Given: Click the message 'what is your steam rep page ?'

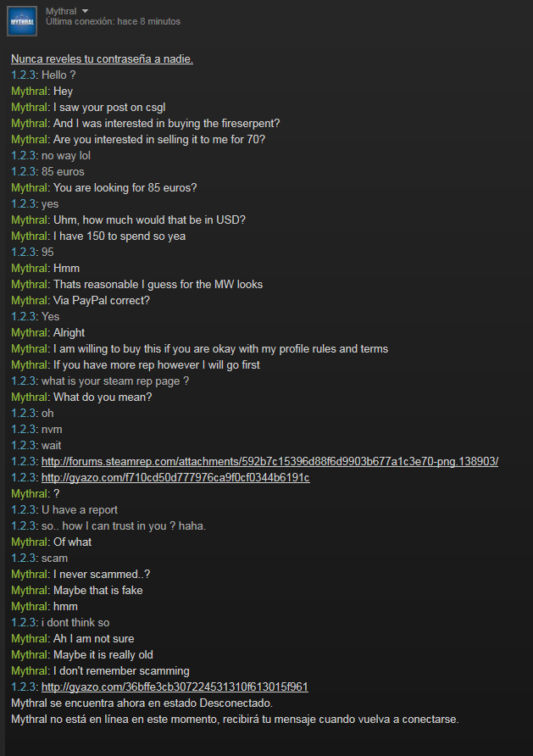Looking at the screenshot, I should [115, 381].
